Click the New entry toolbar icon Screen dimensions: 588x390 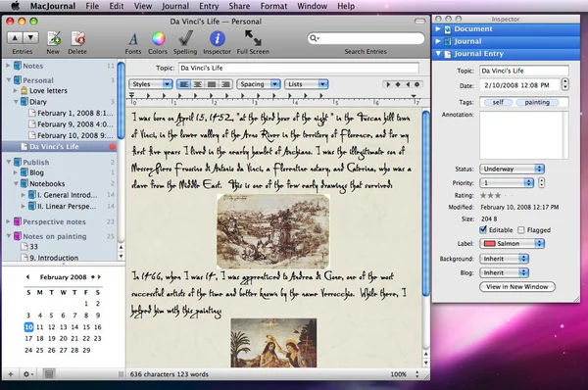pos(54,38)
